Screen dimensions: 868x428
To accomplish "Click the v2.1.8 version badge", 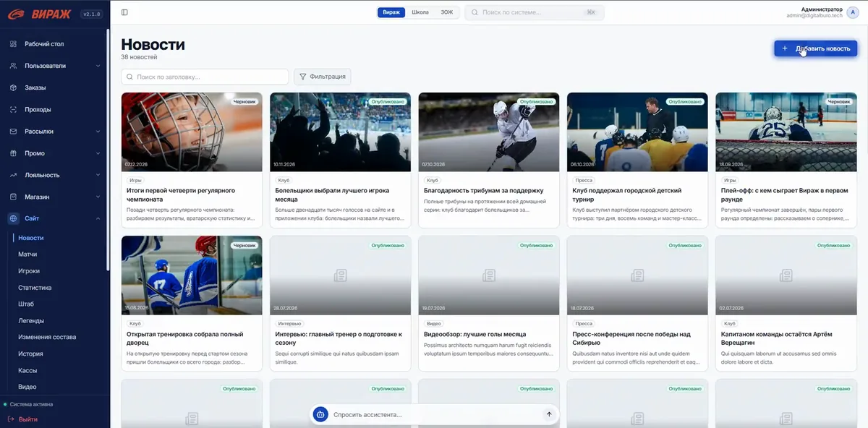I will (90, 13).
